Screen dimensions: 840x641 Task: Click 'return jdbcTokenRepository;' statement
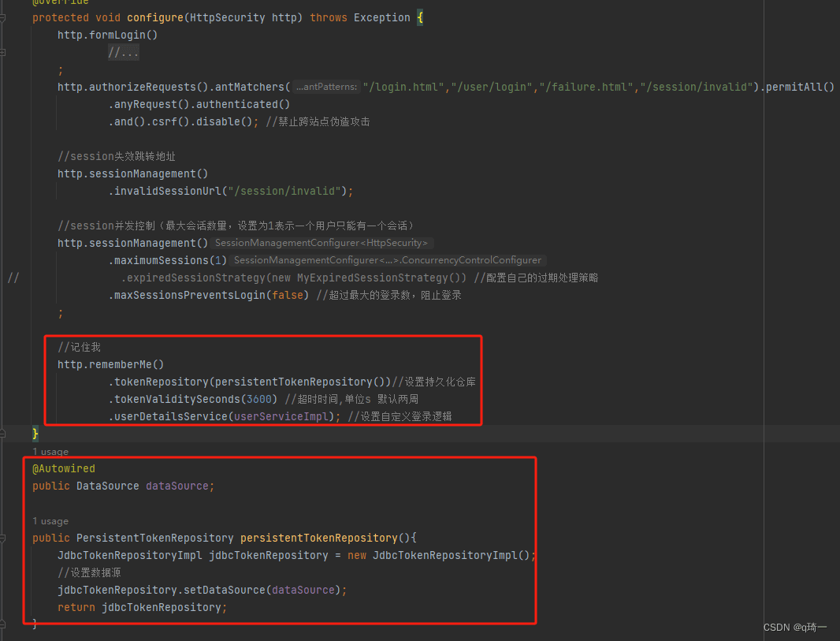coord(143,607)
